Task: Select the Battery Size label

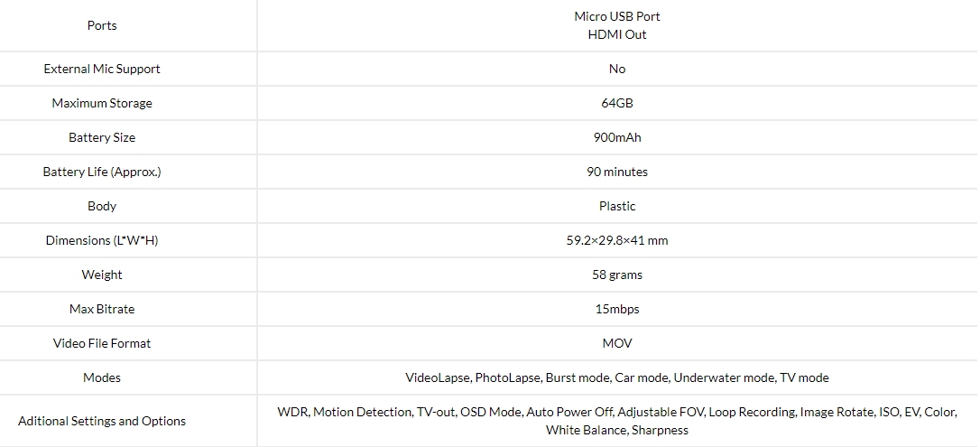Action: 102,137
